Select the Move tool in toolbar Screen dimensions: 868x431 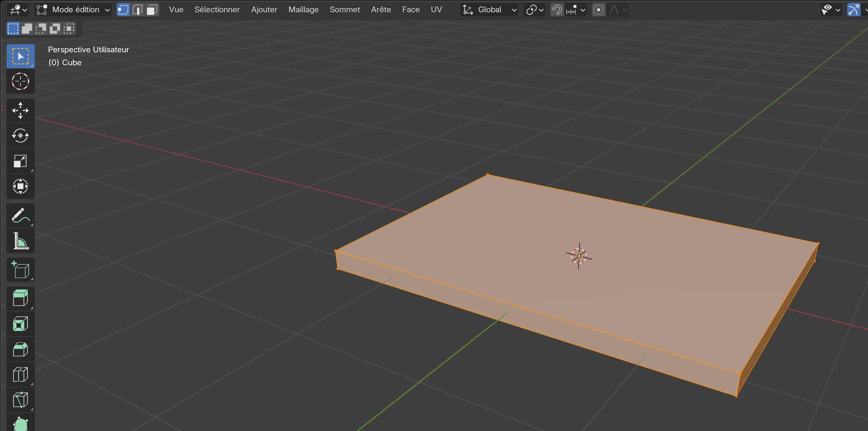pyautogui.click(x=20, y=110)
